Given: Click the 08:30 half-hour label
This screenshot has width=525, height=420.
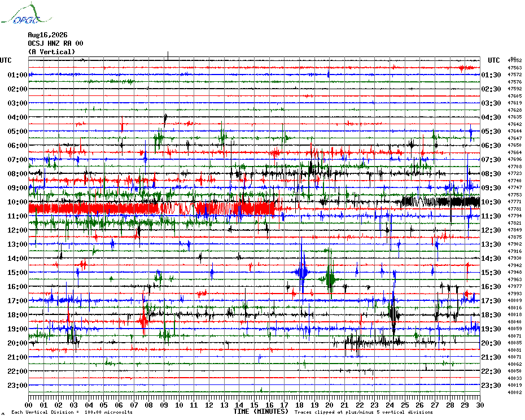Looking at the screenshot, I should pos(491,174).
